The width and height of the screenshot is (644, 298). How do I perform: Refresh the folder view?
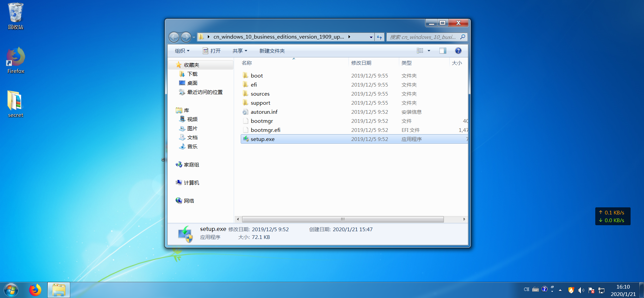pos(379,37)
